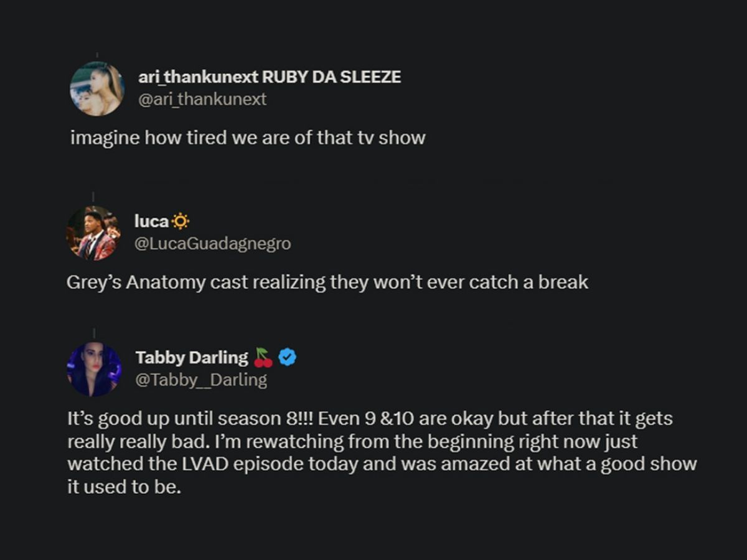Open luca's profile avatar

click(93, 233)
